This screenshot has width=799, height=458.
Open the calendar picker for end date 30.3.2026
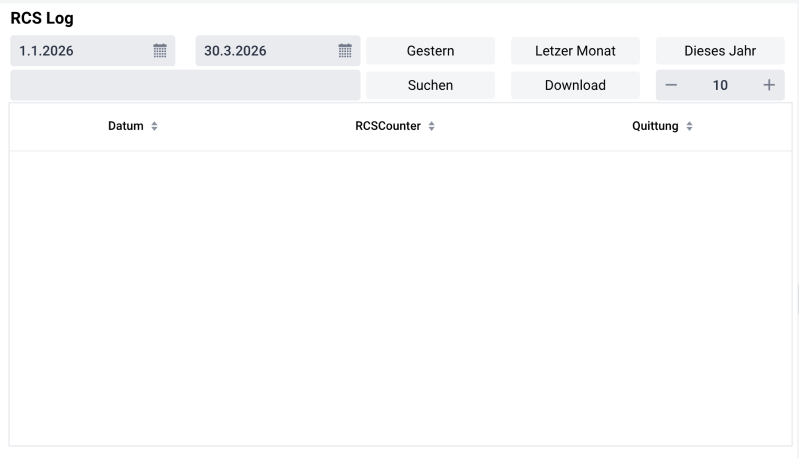click(x=344, y=51)
